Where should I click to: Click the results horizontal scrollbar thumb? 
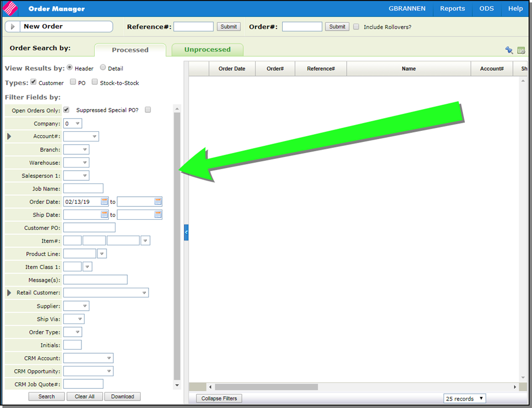(266, 387)
